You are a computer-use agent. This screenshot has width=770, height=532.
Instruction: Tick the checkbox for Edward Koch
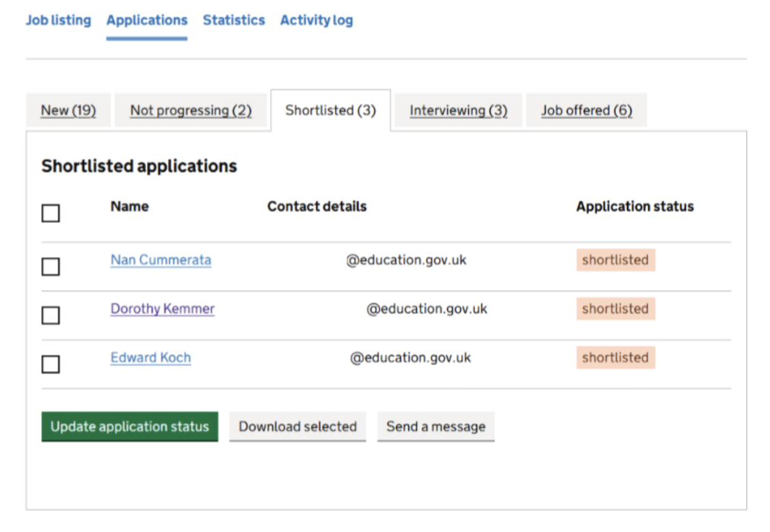(x=51, y=364)
